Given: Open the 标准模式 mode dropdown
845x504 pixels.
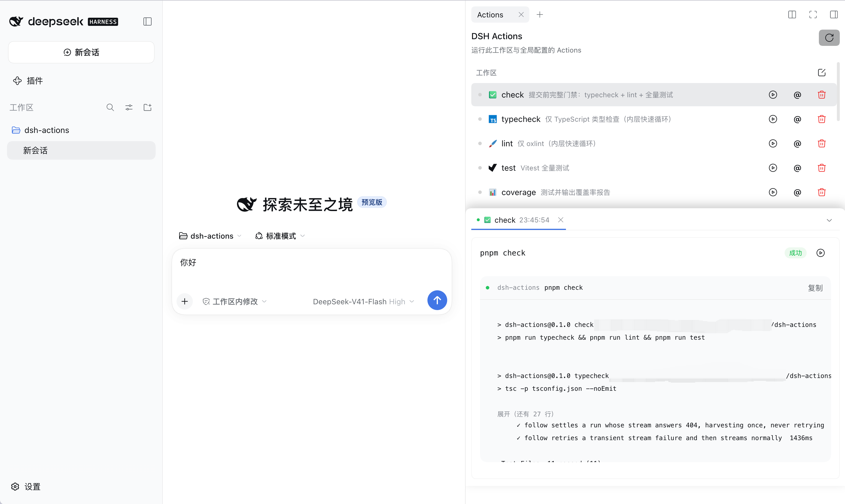Looking at the screenshot, I should coord(280,236).
